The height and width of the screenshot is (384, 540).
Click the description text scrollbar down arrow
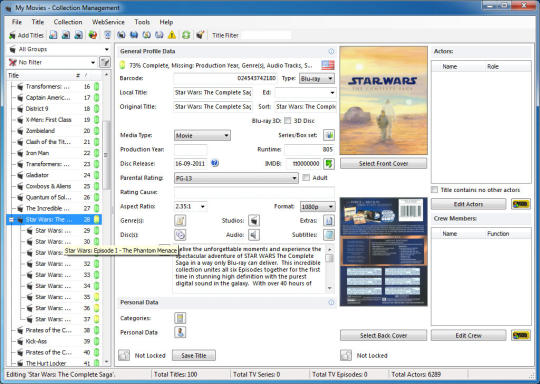330,288
